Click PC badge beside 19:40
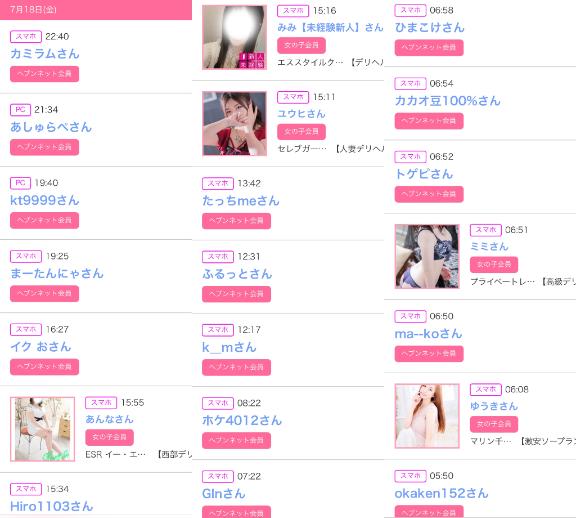The height and width of the screenshot is (518, 576). [x=20, y=183]
